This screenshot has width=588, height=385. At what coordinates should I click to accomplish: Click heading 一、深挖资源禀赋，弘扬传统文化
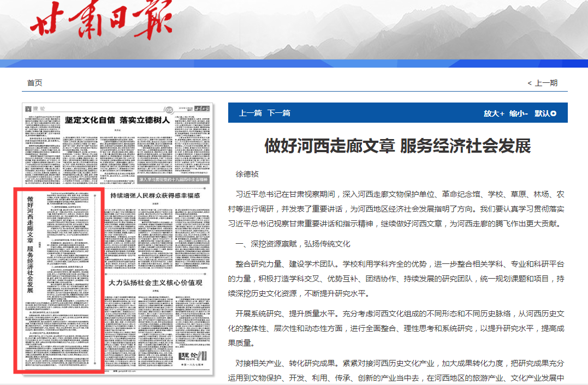(x=293, y=244)
